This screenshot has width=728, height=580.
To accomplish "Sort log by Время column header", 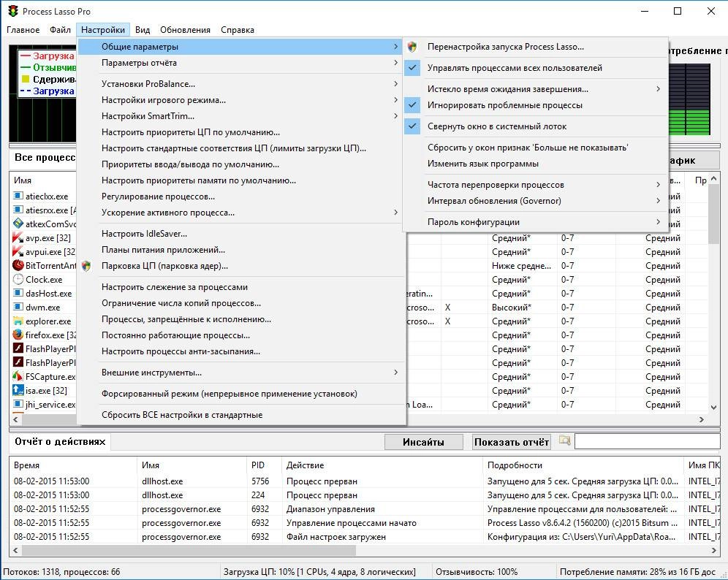I will (x=73, y=465).
